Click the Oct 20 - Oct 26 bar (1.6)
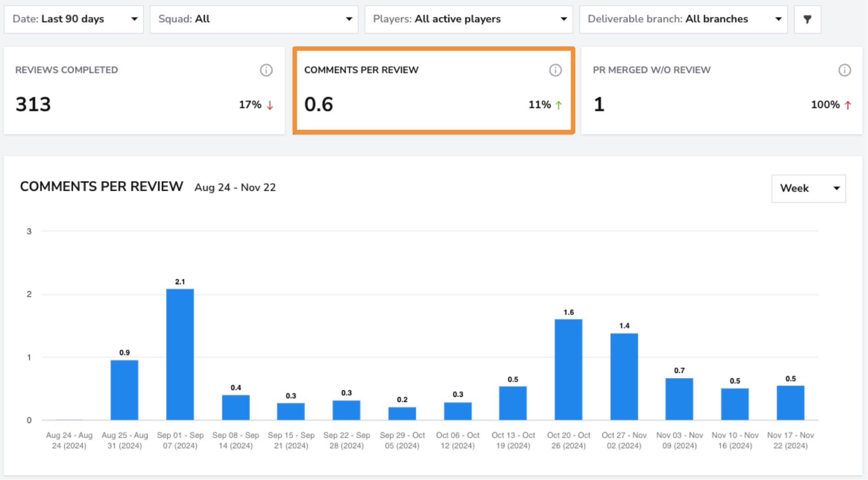Viewport: 868px width, 480px height. pyautogui.click(x=568, y=370)
